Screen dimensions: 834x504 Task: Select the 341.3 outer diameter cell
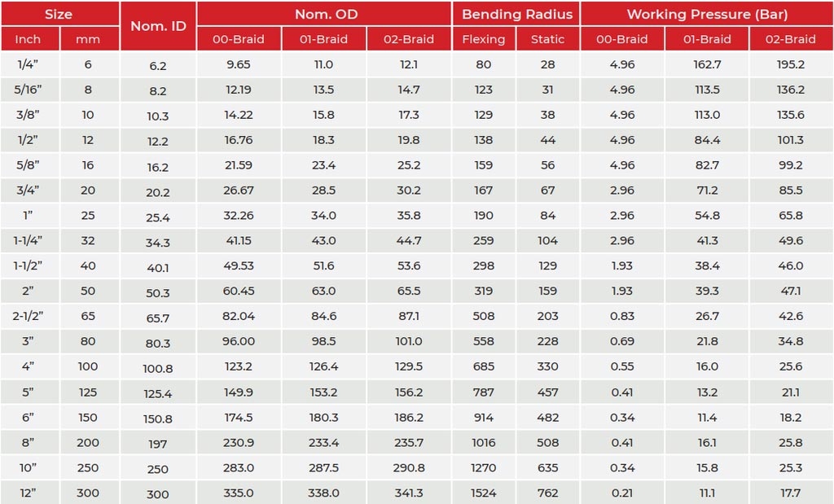[x=408, y=493]
